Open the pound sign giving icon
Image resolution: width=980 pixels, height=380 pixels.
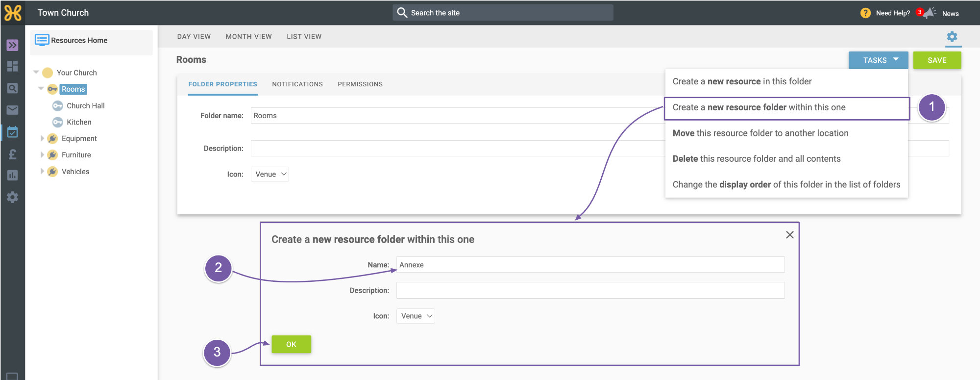point(12,154)
